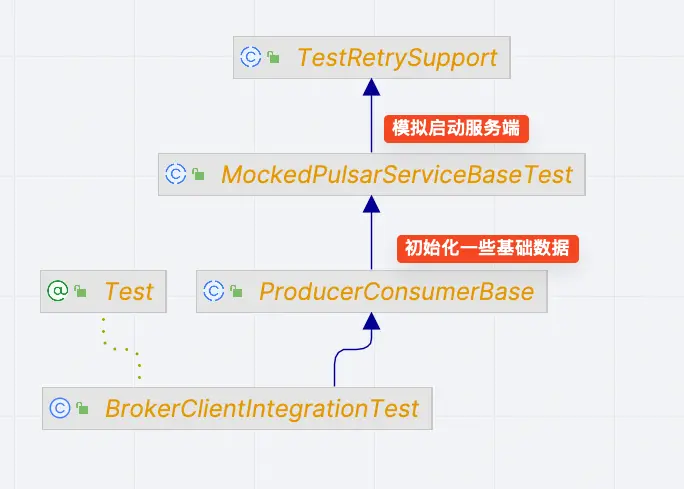Click the red label 初始化一些基础数据
The width and height of the screenshot is (684, 489).
[490, 247]
